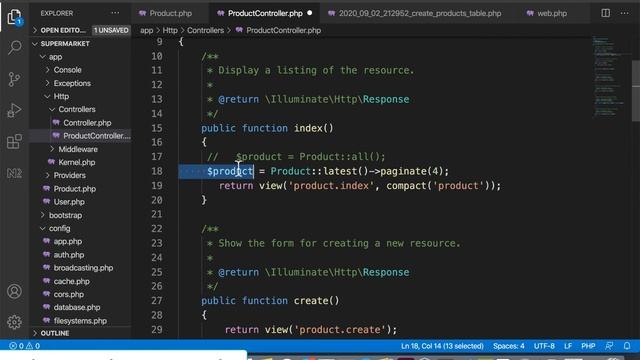Open the Extensions view
The height and width of the screenshot is (360, 640).
[14, 142]
